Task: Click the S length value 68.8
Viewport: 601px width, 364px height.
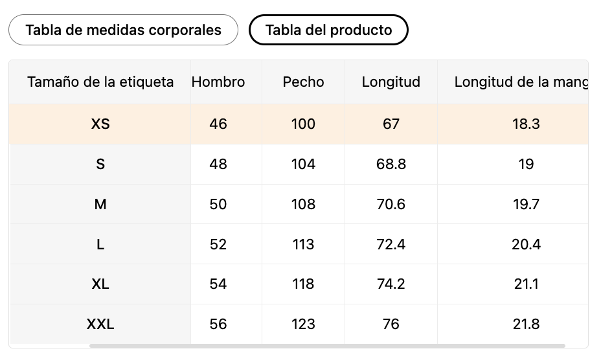Action: pyautogui.click(x=391, y=164)
